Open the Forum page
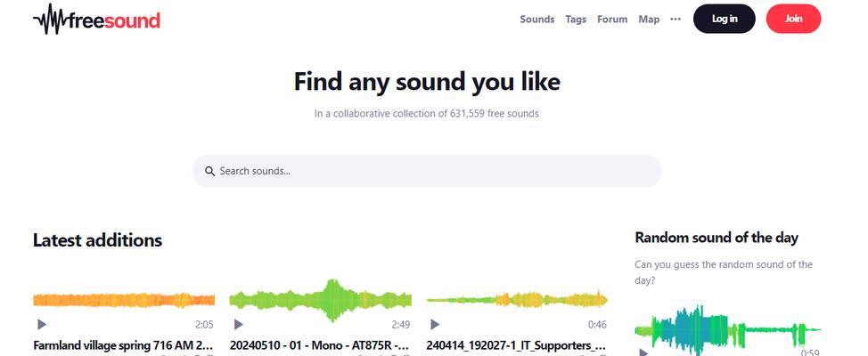The height and width of the screenshot is (356, 868). click(x=612, y=19)
